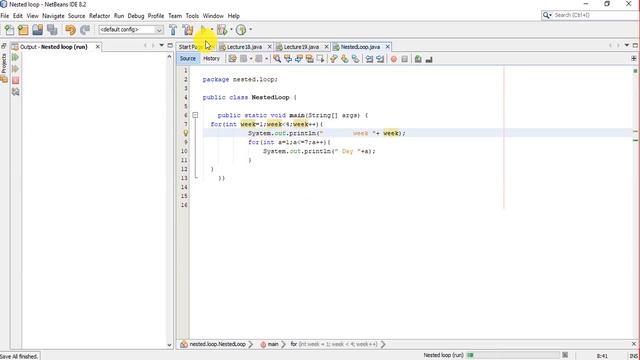This screenshot has height=360, width=640.
Task: Switch to History view
Action: (211, 59)
